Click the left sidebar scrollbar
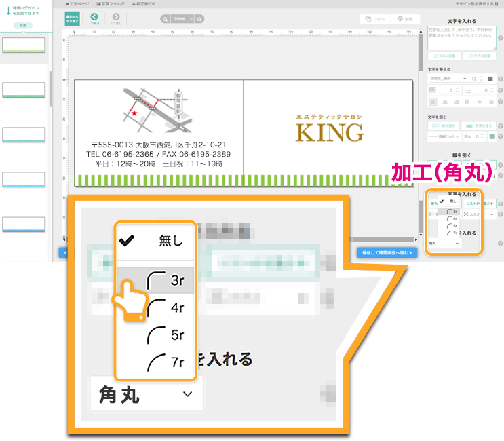Screen dimensions: 504x441 click(x=50, y=88)
